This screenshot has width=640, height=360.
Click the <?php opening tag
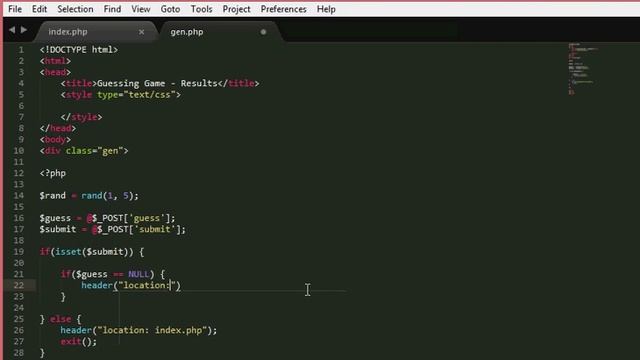click(x=53, y=173)
